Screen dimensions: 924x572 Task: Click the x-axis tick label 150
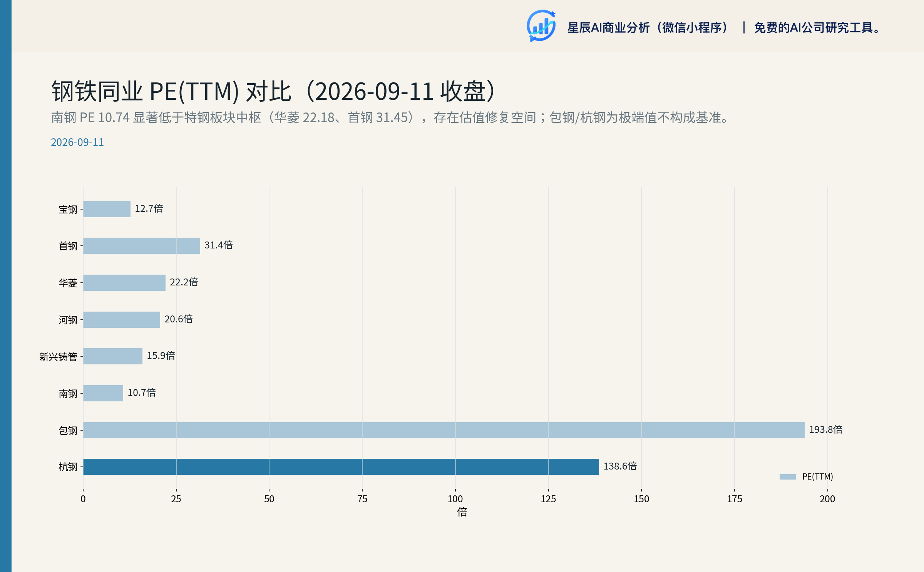coord(641,499)
